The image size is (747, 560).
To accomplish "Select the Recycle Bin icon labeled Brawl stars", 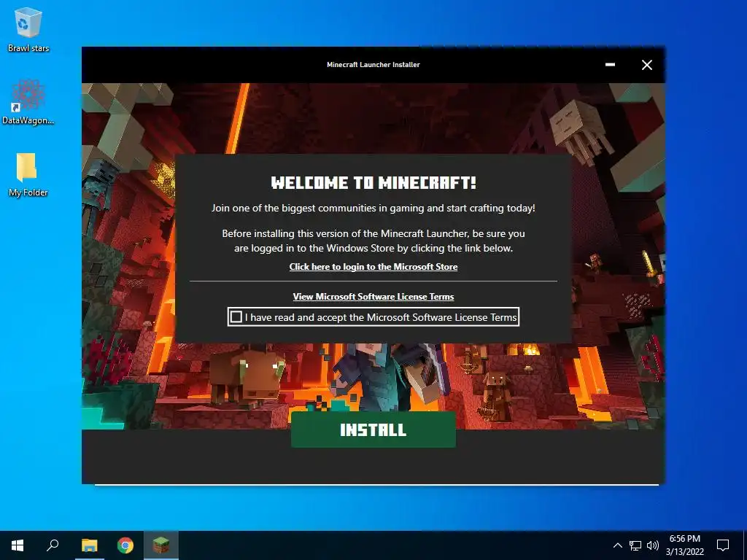I will coord(28,29).
